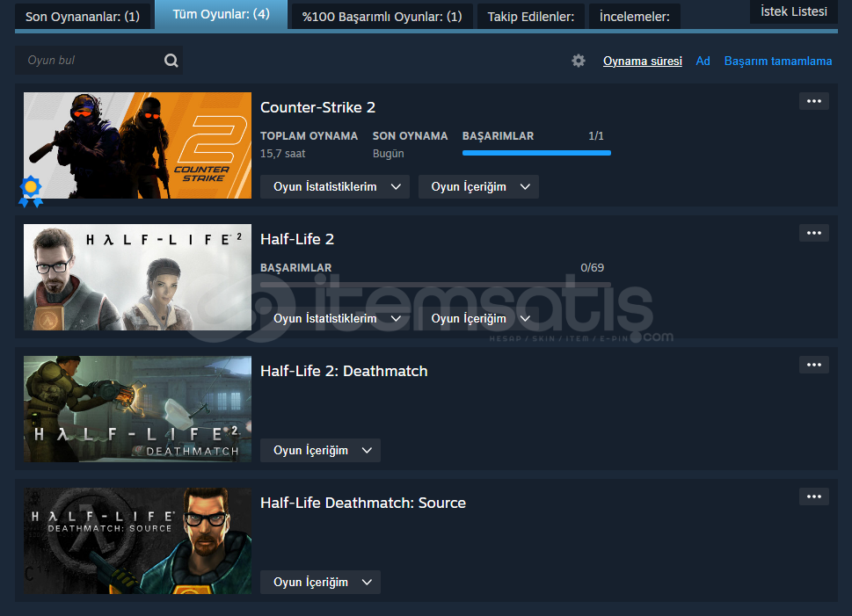Click the perfect-game ribbon badge on Counter-Strike 2
Image resolution: width=852 pixels, height=616 pixels.
[x=31, y=192]
